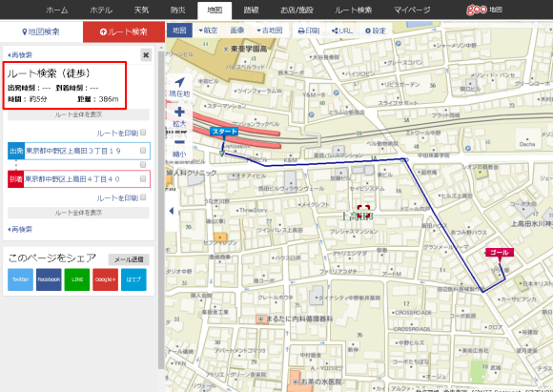Click arrival address 東京都中野区上高田4丁目40

[72, 179]
